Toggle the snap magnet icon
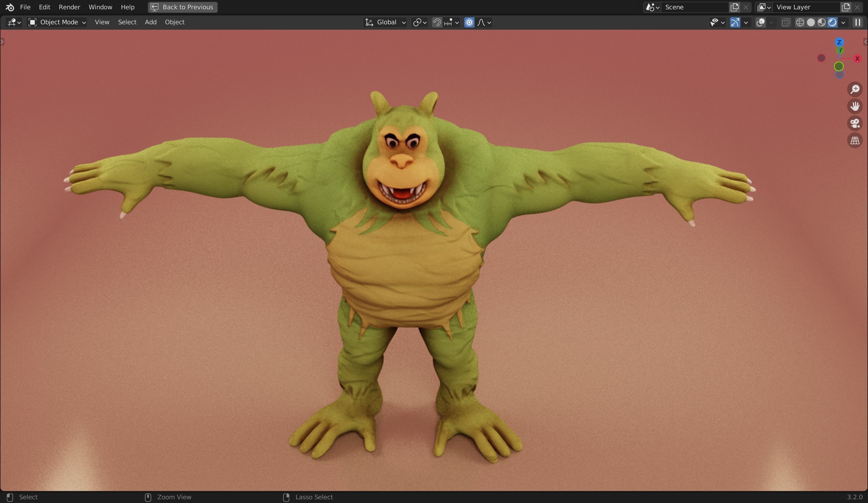This screenshot has width=868, height=503. click(437, 22)
